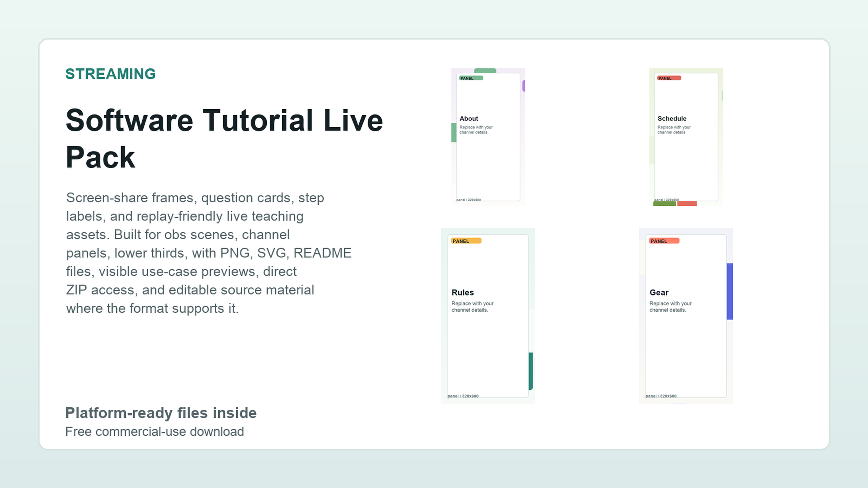
Task: Click 'Platform-ready files inside' text
Action: (x=161, y=413)
